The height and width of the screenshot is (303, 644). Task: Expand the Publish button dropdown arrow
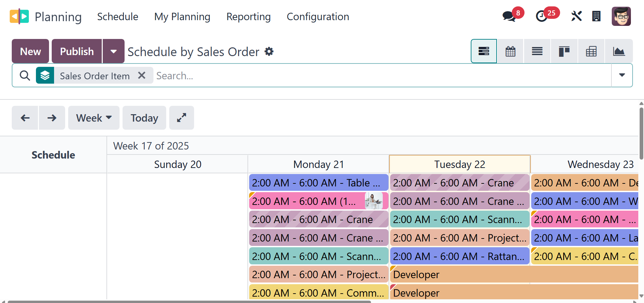113,51
